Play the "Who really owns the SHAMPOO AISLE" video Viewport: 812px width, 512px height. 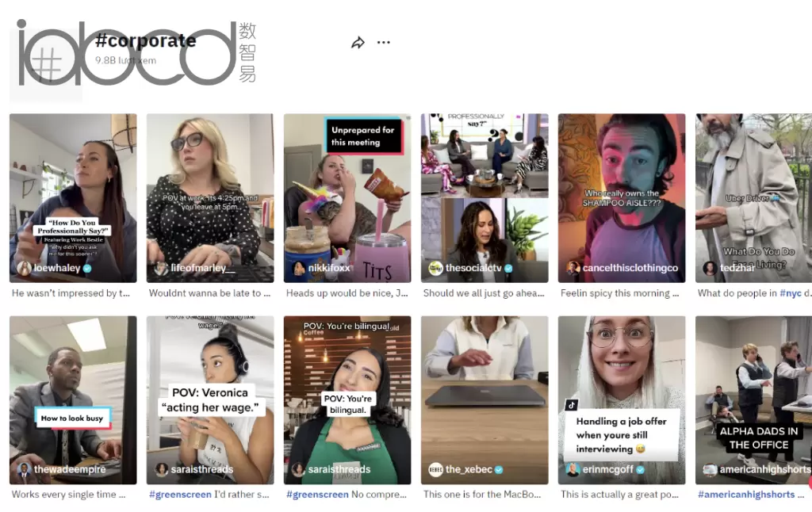[x=622, y=198]
